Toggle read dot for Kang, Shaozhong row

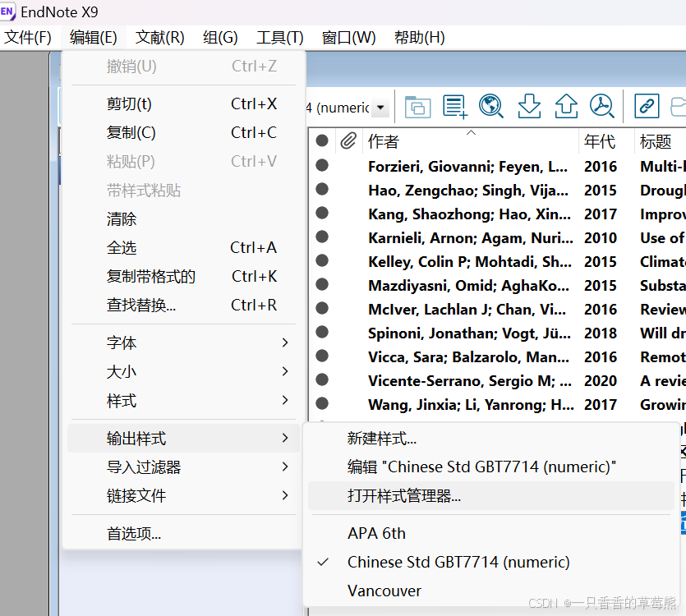click(322, 213)
